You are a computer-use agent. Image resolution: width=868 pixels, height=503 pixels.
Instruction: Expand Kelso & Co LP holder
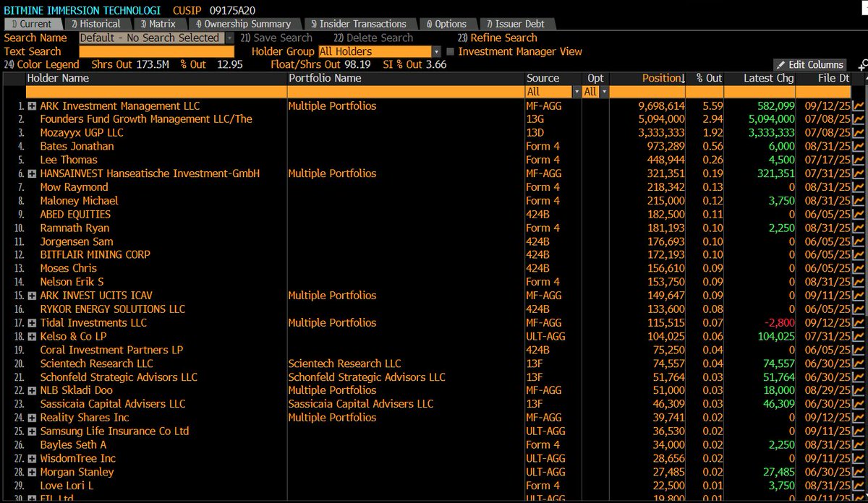point(33,337)
